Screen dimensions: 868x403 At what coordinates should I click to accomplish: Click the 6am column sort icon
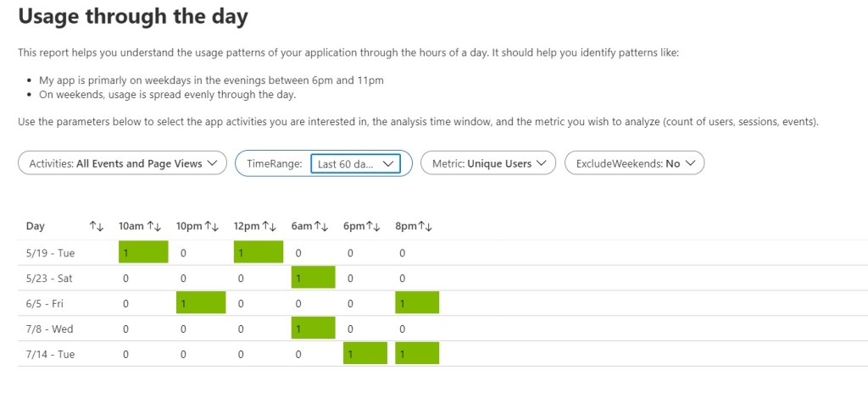point(322,226)
